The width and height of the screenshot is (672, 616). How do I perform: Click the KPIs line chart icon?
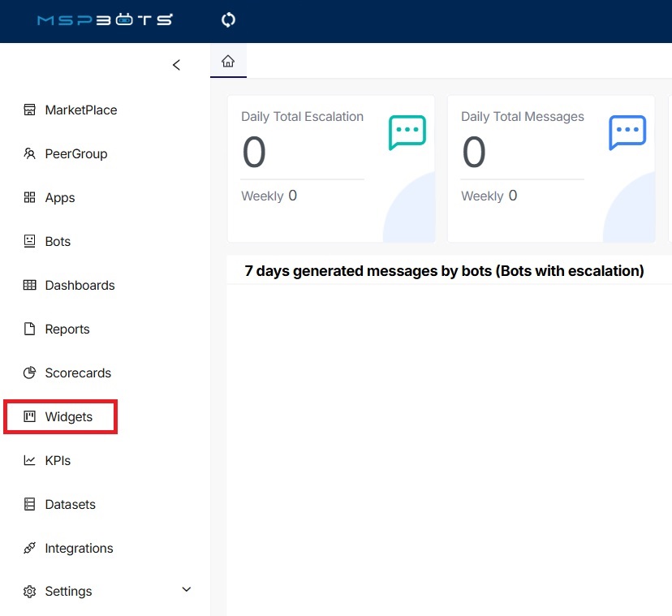[x=30, y=461]
